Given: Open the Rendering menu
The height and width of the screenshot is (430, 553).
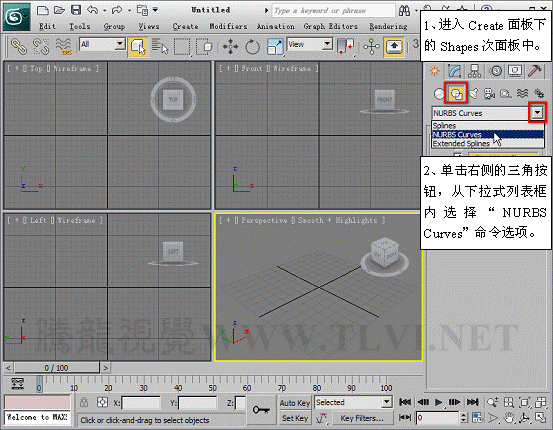Looking at the screenshot, I should tap(388, 26).
